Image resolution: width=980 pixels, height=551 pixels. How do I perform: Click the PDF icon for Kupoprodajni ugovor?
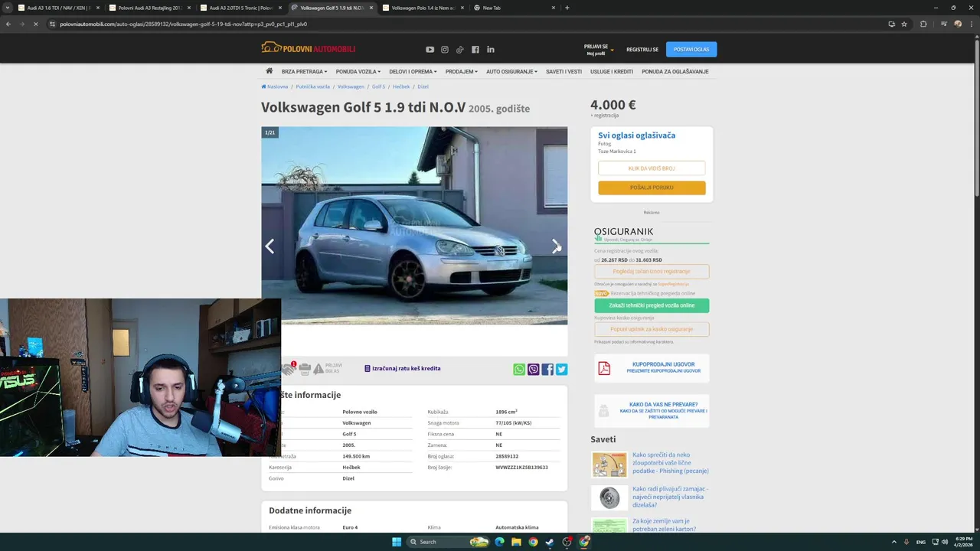click(x=604, y=368)
